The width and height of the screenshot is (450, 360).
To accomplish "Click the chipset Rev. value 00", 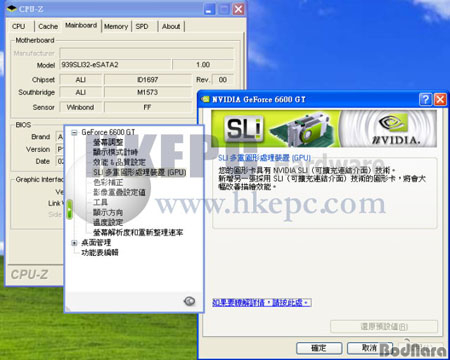I will point(223,80).
